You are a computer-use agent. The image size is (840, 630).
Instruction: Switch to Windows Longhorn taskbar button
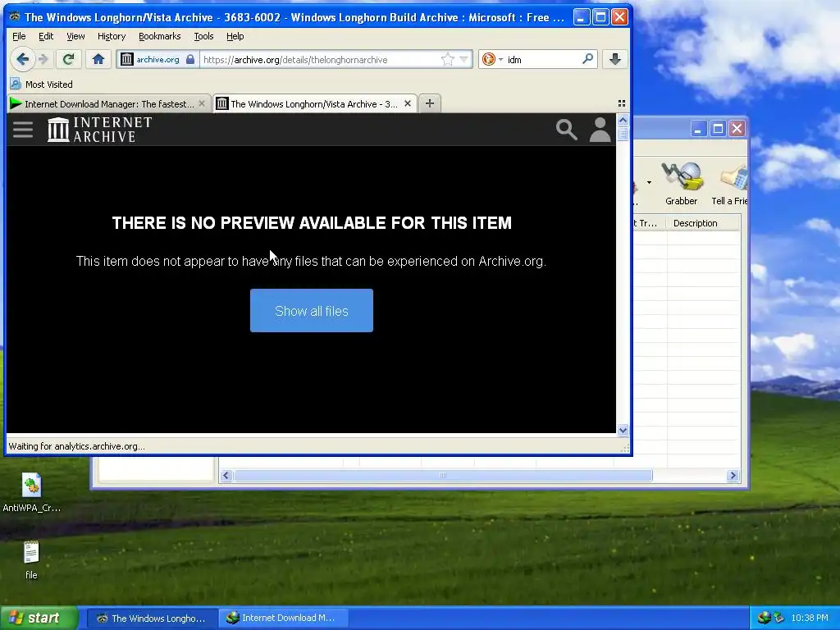152,619
